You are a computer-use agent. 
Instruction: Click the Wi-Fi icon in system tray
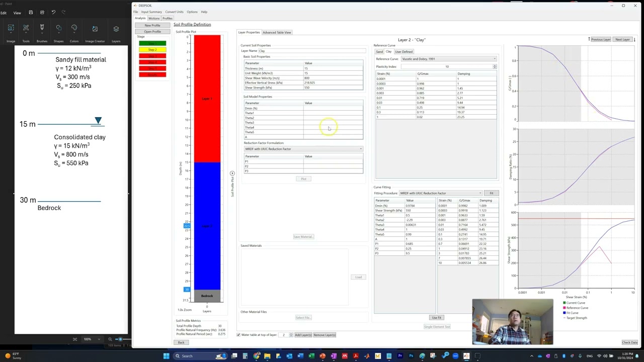click(599, 356)
